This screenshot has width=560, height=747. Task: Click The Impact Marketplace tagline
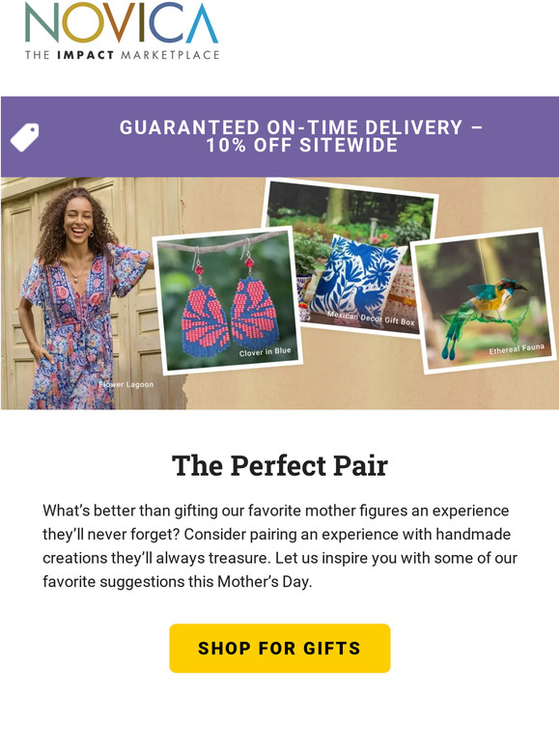point(122,55)
